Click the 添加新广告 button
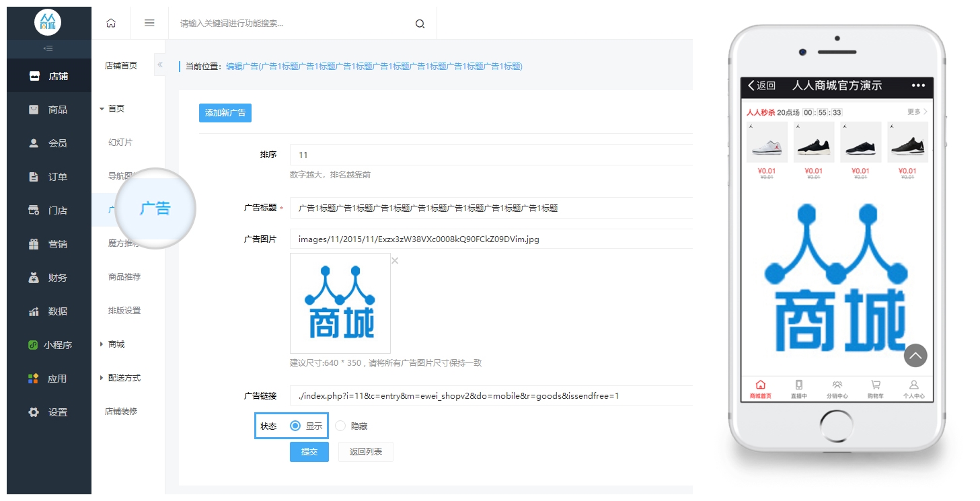Image resolution: width=980 pixels, height=501 pixels. (x=225, y=113)
